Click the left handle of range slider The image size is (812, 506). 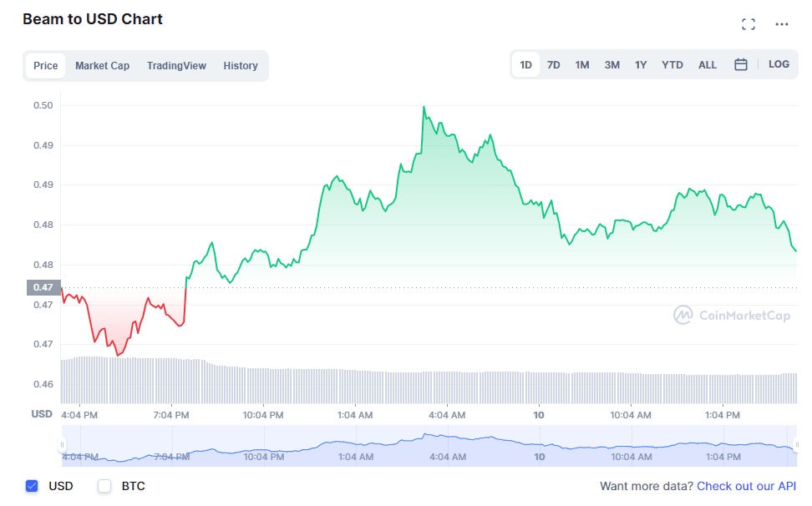tap(62, 445)
